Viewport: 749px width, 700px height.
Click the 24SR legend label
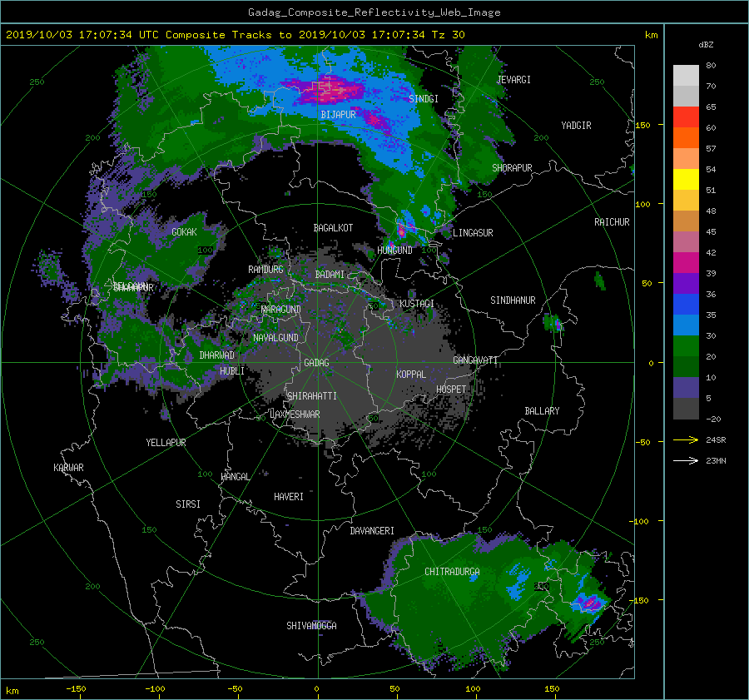coord(716,439)
